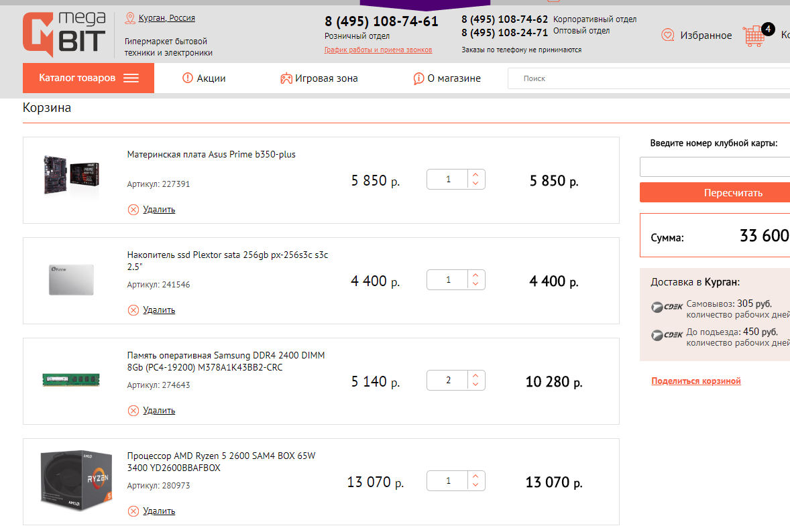Screen dimensions: 790x532
Task: Click the Сумма total amount 33 600
Action: coord(765,236)
